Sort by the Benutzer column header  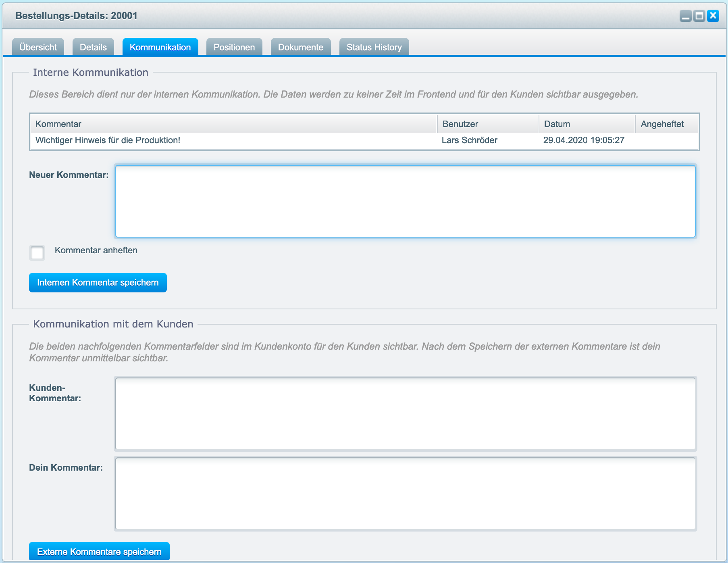[488, 124]
